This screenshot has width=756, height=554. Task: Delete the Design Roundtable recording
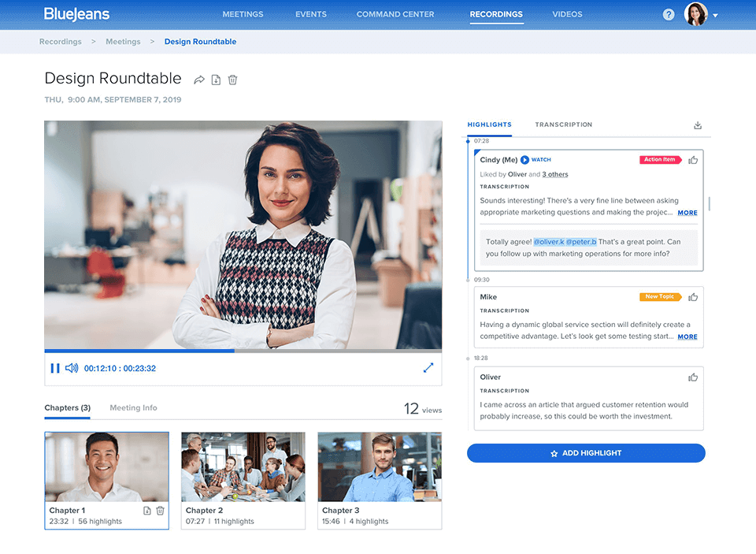click(232, 80)
